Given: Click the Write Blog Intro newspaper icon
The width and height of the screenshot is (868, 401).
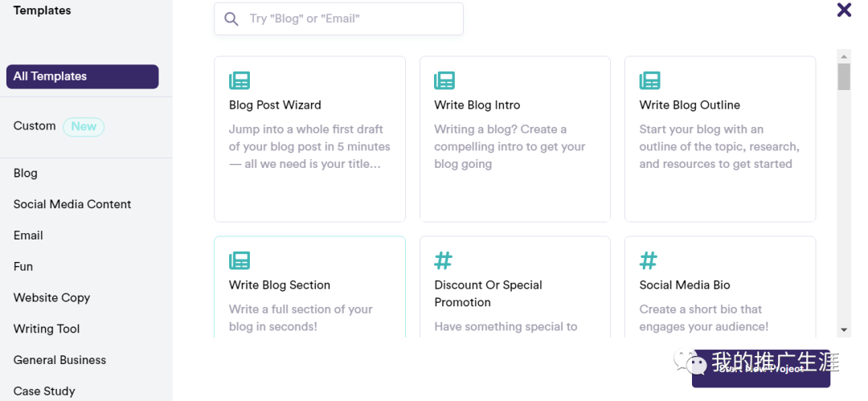Looking at the screenshot, I should coord(444,80).
